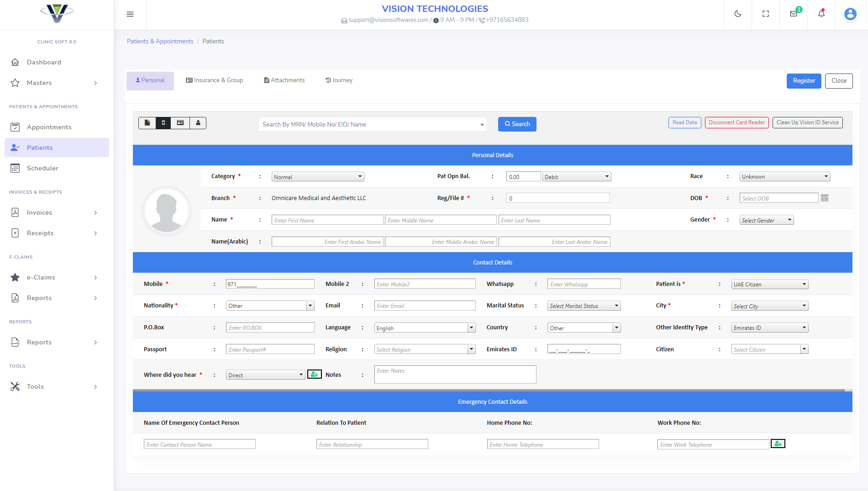Open the DOB calendar picker
This screenshot has width=868, height=491.
[825, 198]
